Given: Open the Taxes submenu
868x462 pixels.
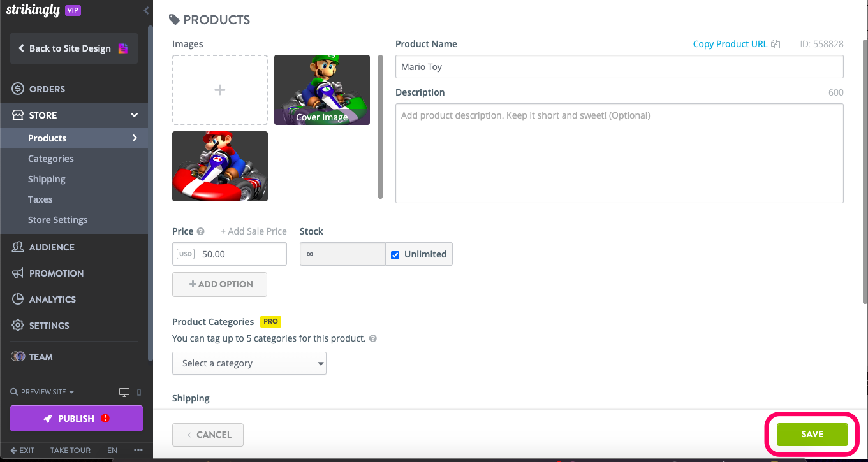Looking at the screenshot, I should [40, 199].
